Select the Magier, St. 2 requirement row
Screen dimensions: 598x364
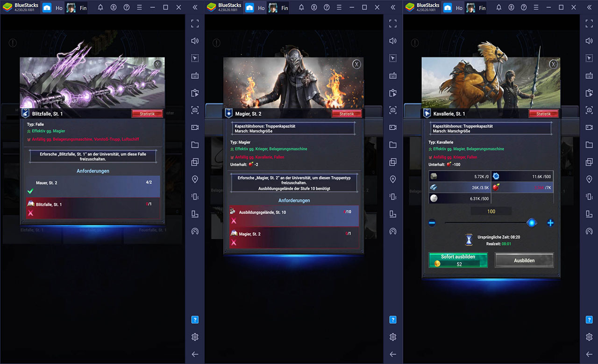click(293, 238)
